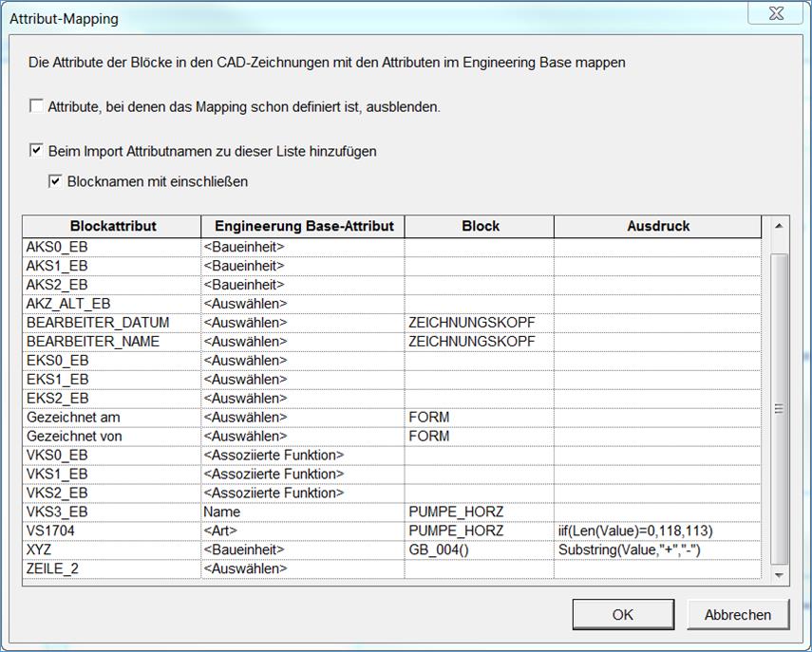
Task: Click the scrollbar up arrow
Action: (x=779, y=226)
